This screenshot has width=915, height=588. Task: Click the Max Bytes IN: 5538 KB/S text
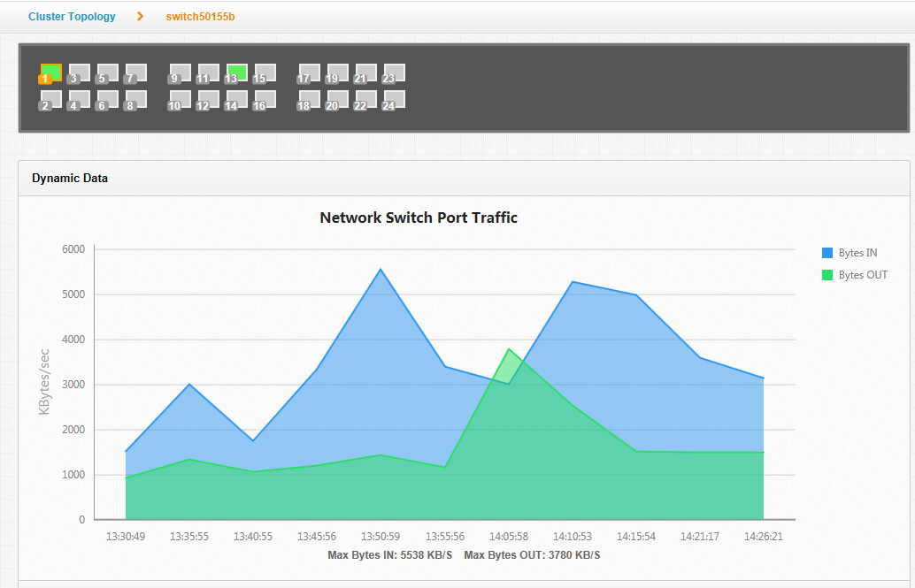[390, 554]
